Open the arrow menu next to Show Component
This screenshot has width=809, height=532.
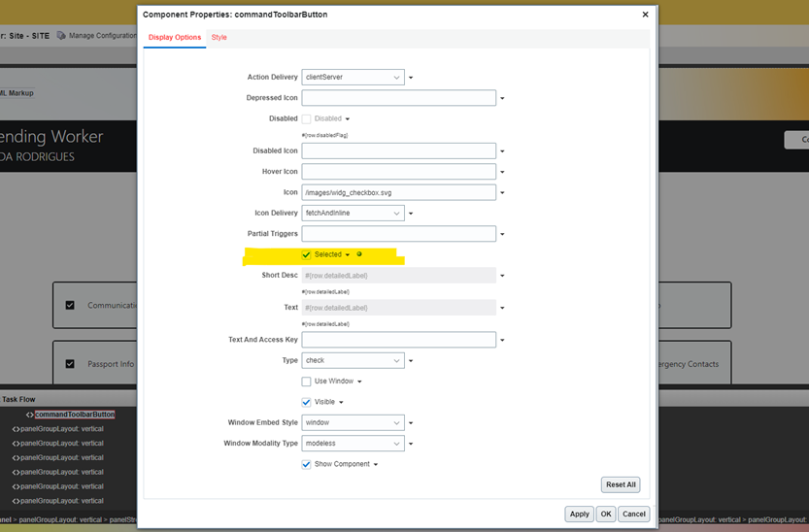tap(376, 464)
